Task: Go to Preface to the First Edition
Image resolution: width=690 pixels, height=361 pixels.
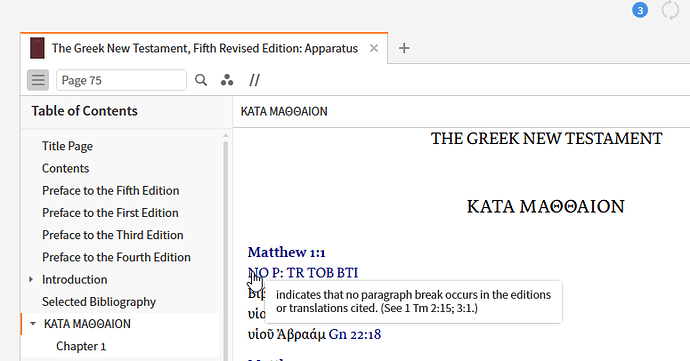Action: pyautogui.click(x=110, y=213)
